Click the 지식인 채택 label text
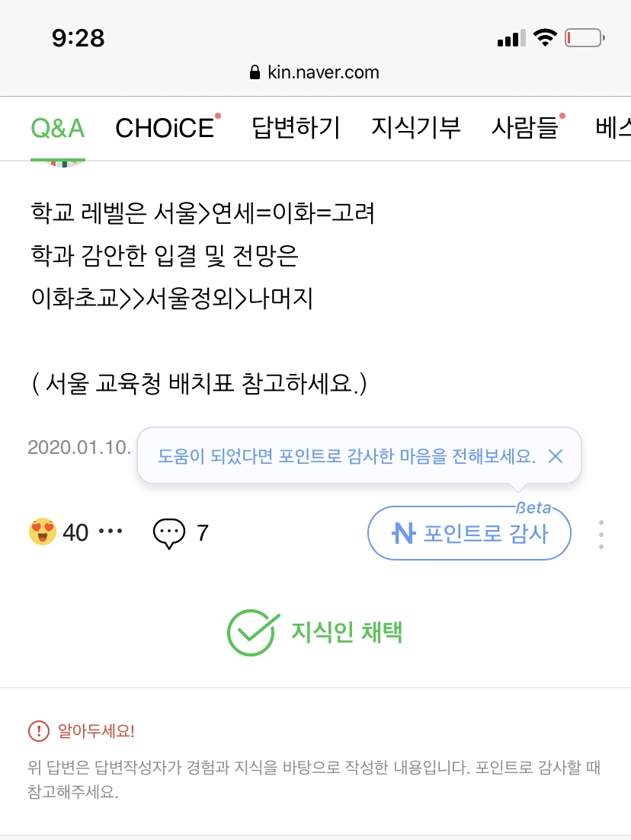The height and width of the screenshot is (840, 631). click(x=347, y=632)
